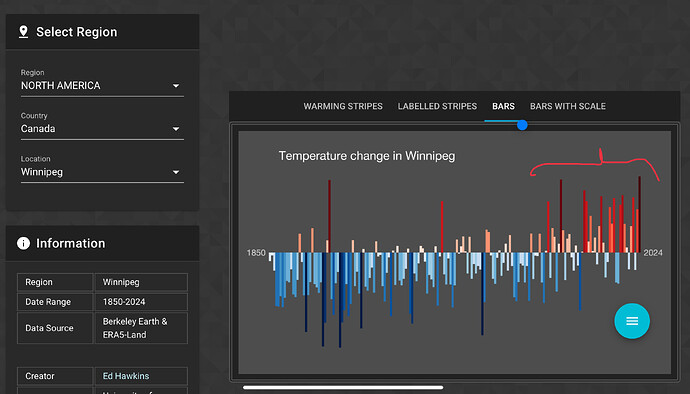
Task: Expand the Country dropdown showing Canada
Action: click(x=102, y=129)
